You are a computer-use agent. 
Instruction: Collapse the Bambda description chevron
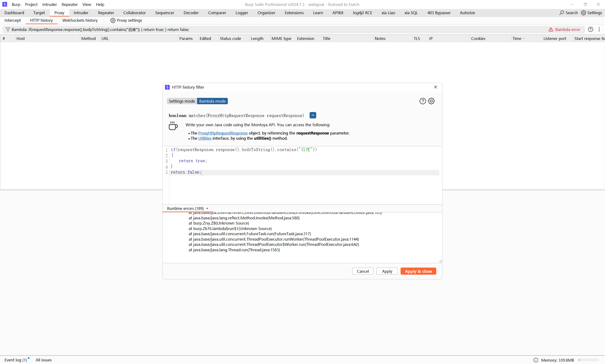[313, 115]
